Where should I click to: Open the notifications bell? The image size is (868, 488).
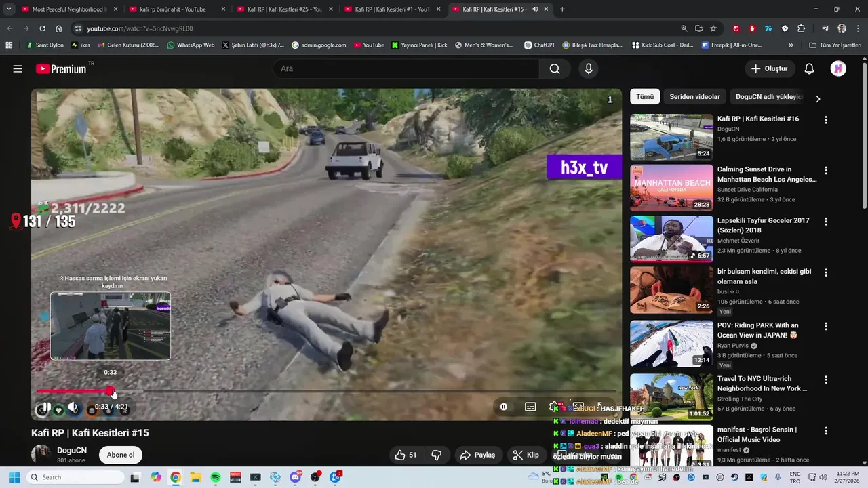(x=809, y=68)
